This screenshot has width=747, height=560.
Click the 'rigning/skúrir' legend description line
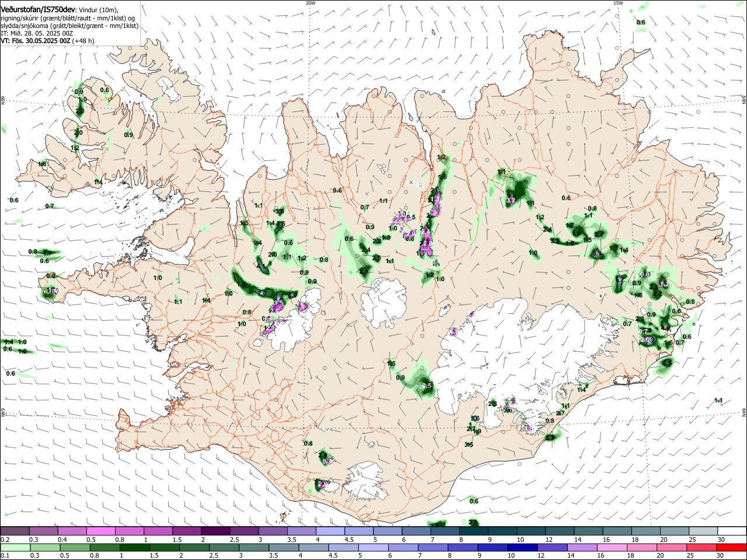pyautogui.click(x=68, y=18)
